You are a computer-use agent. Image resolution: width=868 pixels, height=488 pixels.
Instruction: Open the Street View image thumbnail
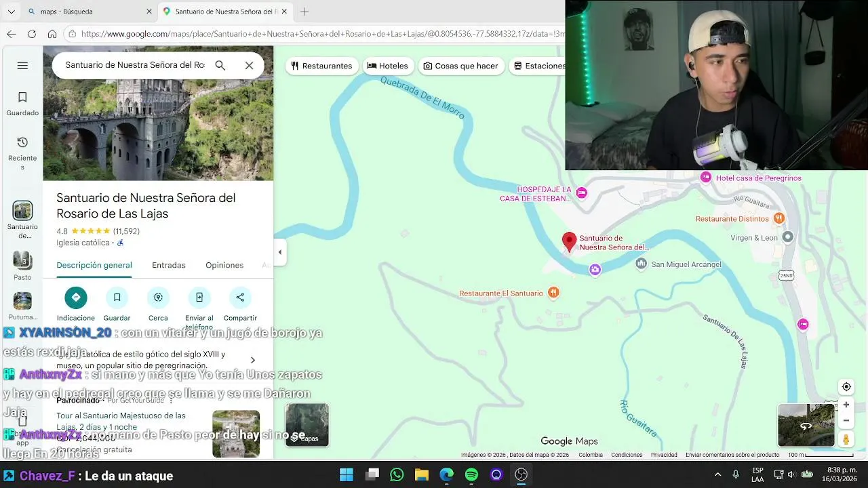(x=806, y=426)
